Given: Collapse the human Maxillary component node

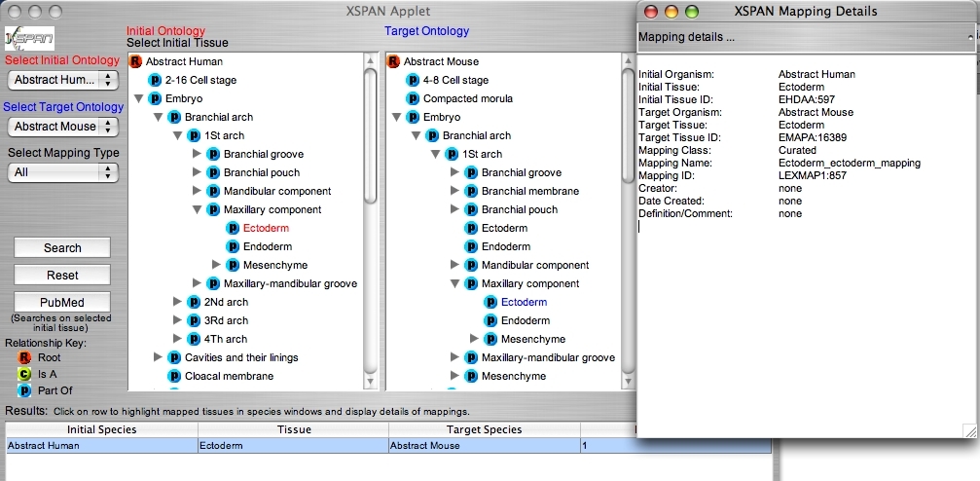Looking at the screenshot, I should click(x=197, y=209).
